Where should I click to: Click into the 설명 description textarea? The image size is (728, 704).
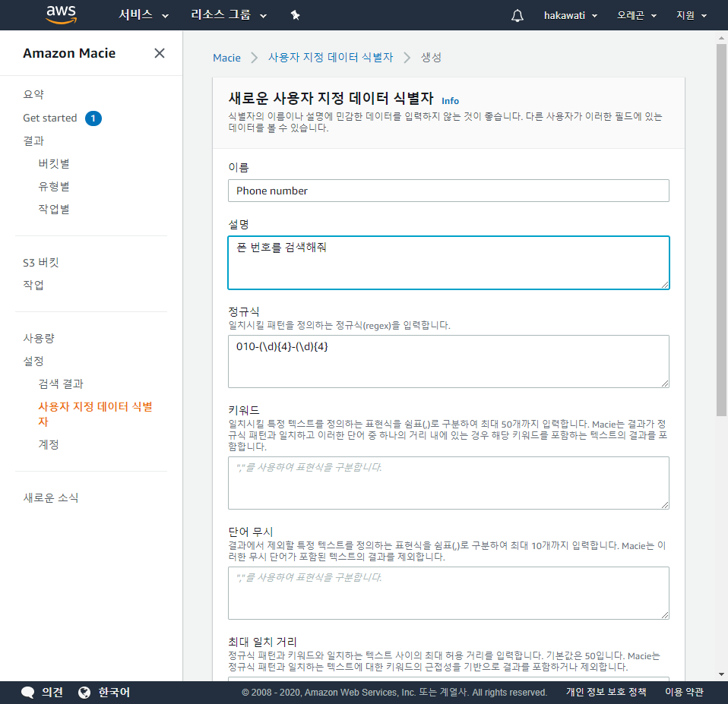pyautogui.click(x=448, y=263)
